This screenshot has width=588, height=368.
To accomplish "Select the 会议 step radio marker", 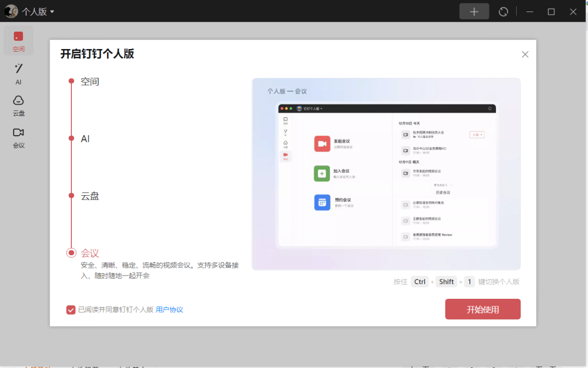I will 71,252.
